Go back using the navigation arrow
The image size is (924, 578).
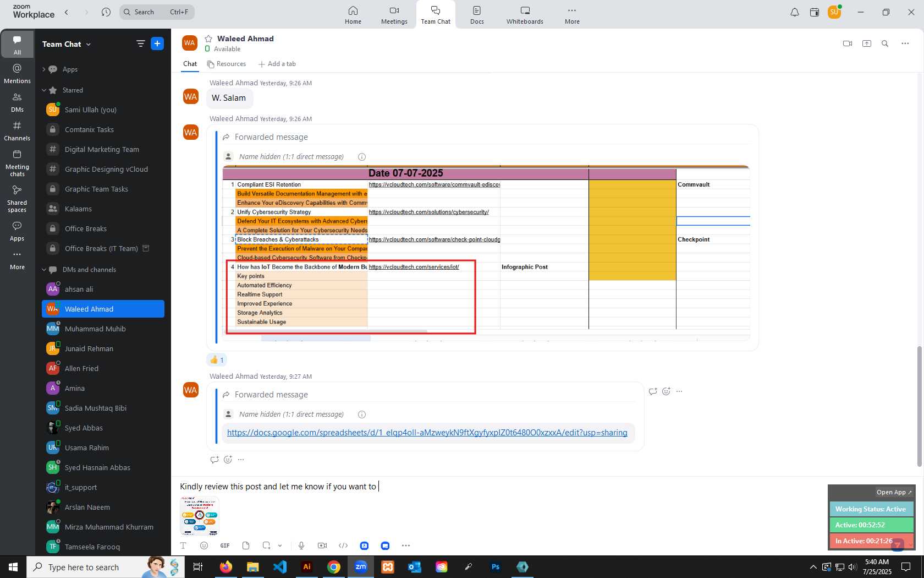point(67,12)
